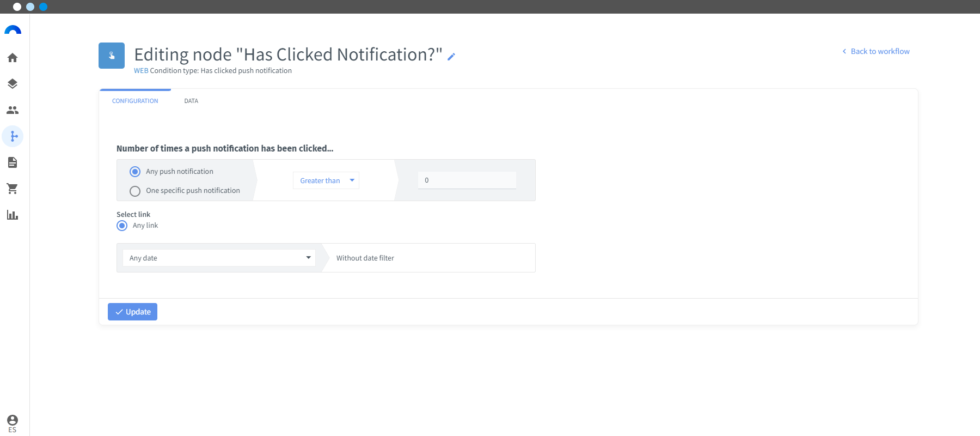Viewport: 980px width, 436px height.
Task: Open the home dashboard icon in sidebar
Action: point(13,58)
